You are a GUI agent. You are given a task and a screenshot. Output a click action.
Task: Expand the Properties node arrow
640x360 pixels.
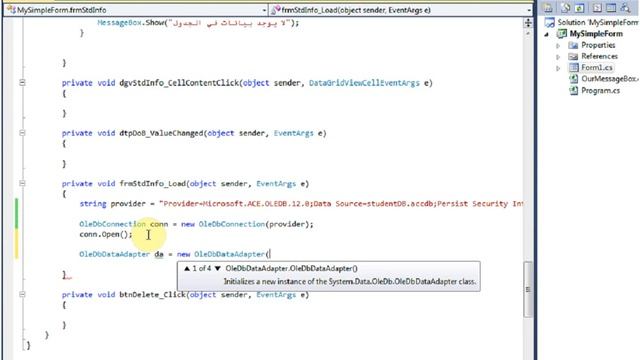(558, 46)
